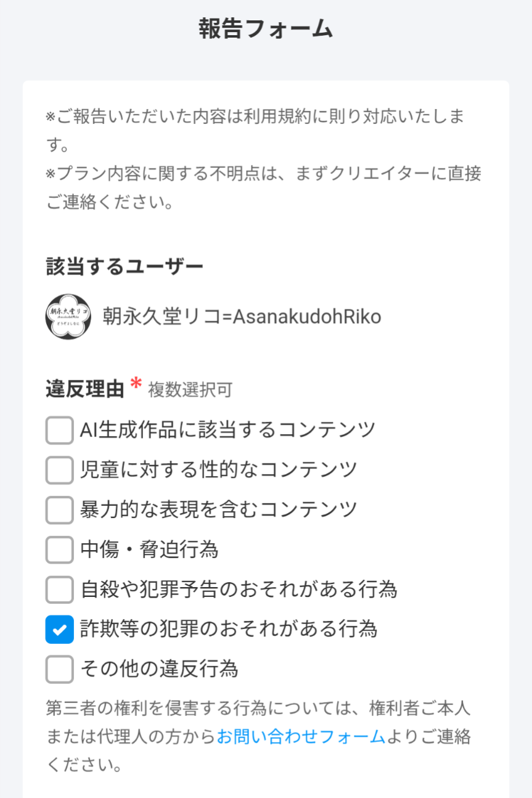Click the red required asterisk mark
532x798 pixels.
(x=136, y=385)
